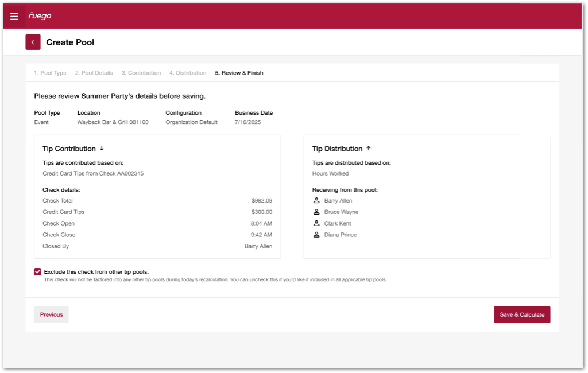Click the back arrow beside Create Pool
The width and height of the screenshot is (588, 373).
[x=33, y=42]
